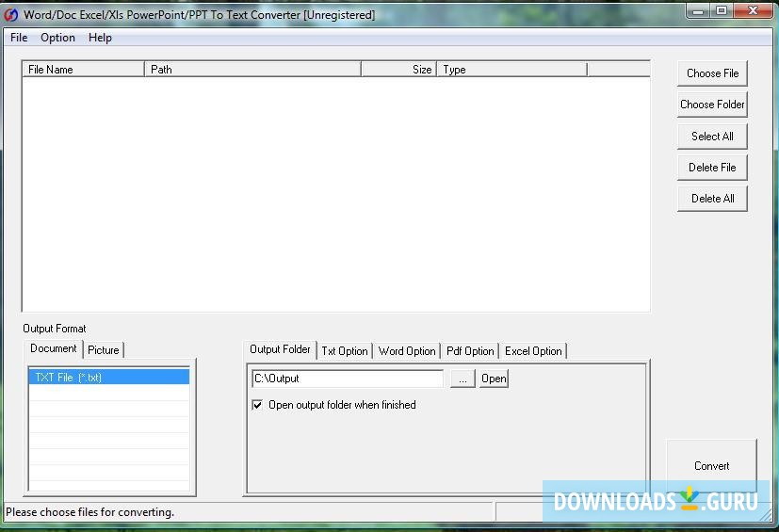
Task: Open the Word Option tab
Action: [406, 351]
